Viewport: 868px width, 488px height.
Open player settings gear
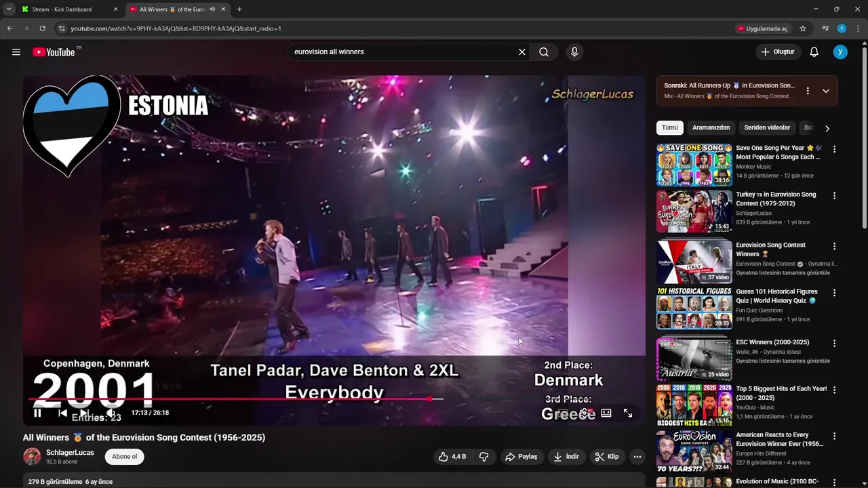point(585,413)
